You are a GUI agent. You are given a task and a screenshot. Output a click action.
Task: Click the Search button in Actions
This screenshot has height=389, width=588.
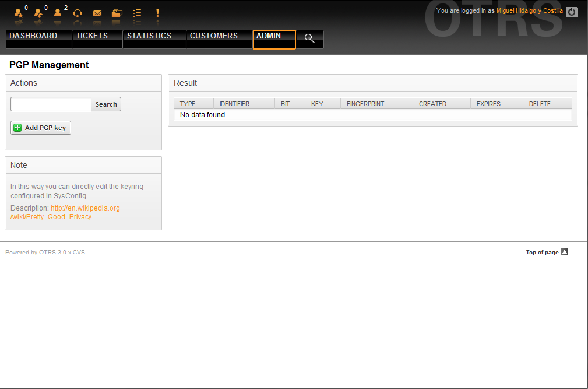click(x=106, y=104)
